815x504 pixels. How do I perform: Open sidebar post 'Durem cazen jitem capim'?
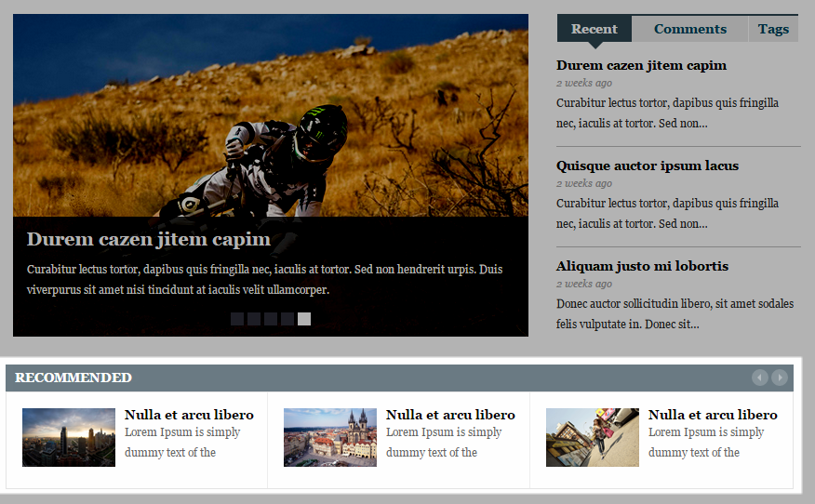coord(641,65)
